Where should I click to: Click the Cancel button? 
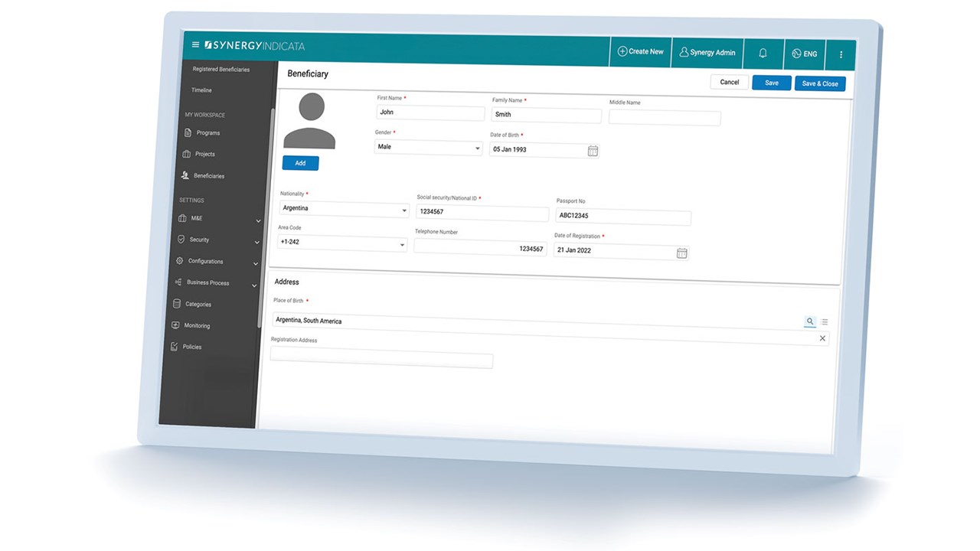click(730, 82)
